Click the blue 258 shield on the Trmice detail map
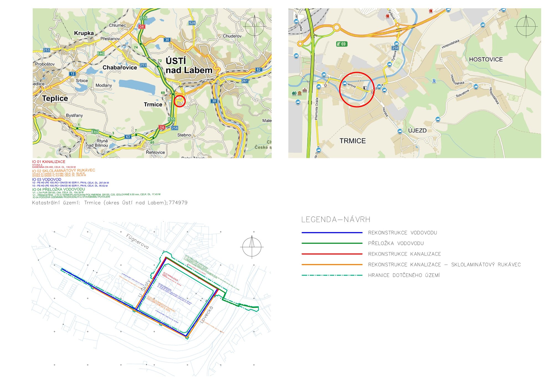Image resolution: width=554 pixels, height=392 pixels. coord(395,48)
